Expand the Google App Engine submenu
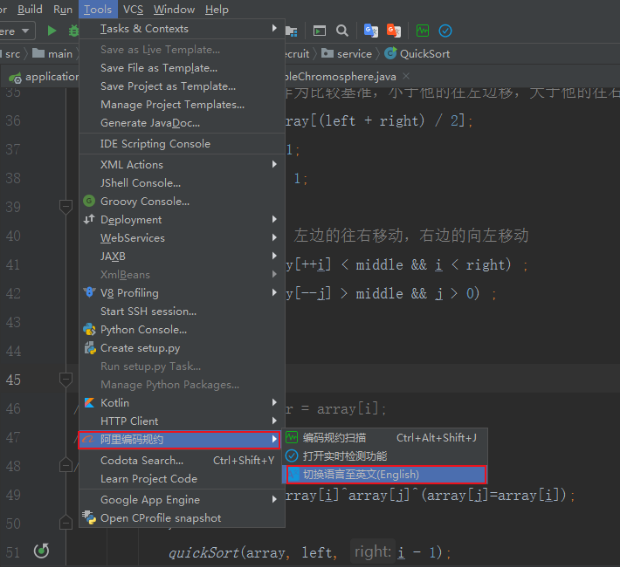The height and width of the screenshot is (567, 620). 182,500
